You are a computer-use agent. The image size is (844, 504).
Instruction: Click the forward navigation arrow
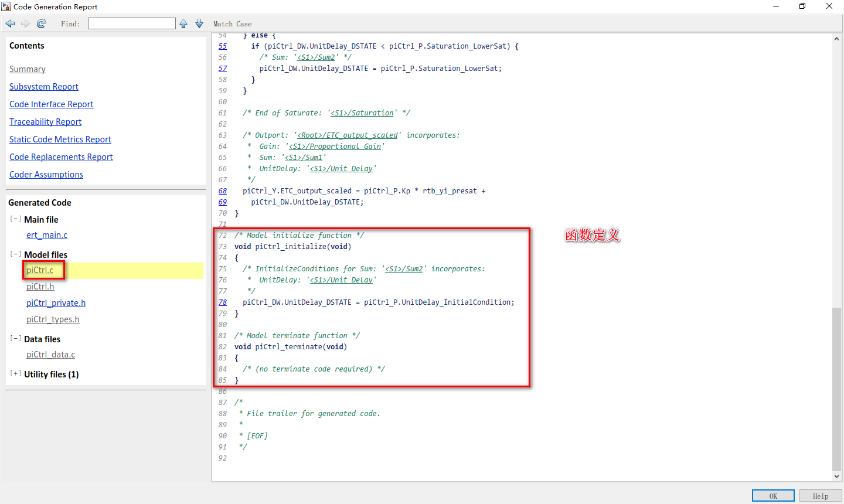(x=25, y=23)
